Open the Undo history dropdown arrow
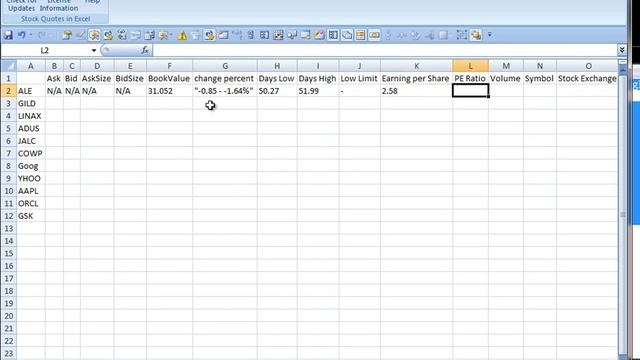This screenshot has width=640, height=360. pyautogui.click(x=31, y=36)
